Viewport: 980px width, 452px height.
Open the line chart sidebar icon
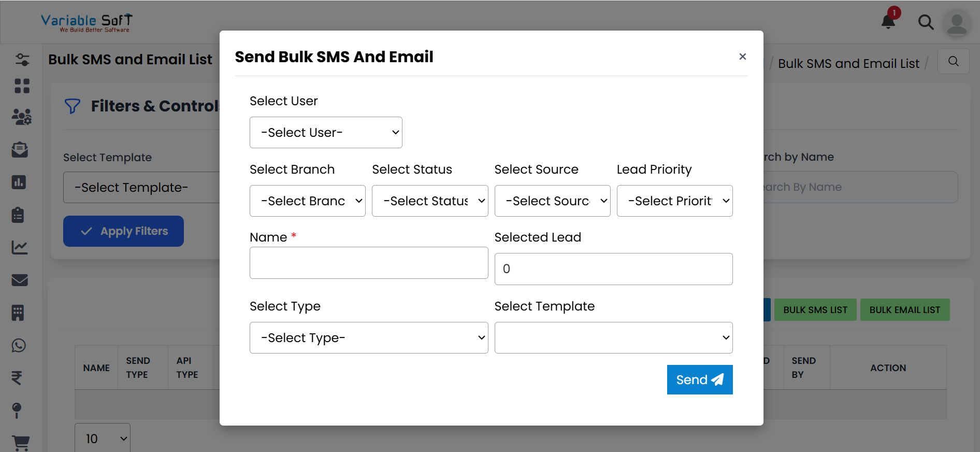[20, 248]
